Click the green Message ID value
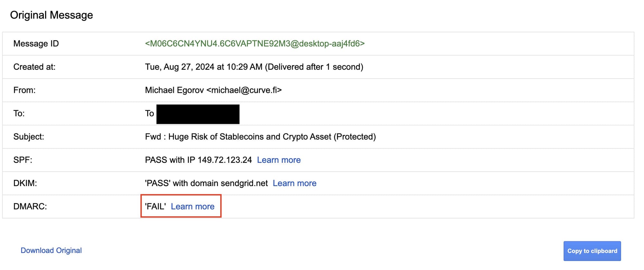The width and height of the screenshot is (644, 270). click(x=255, y=44)
